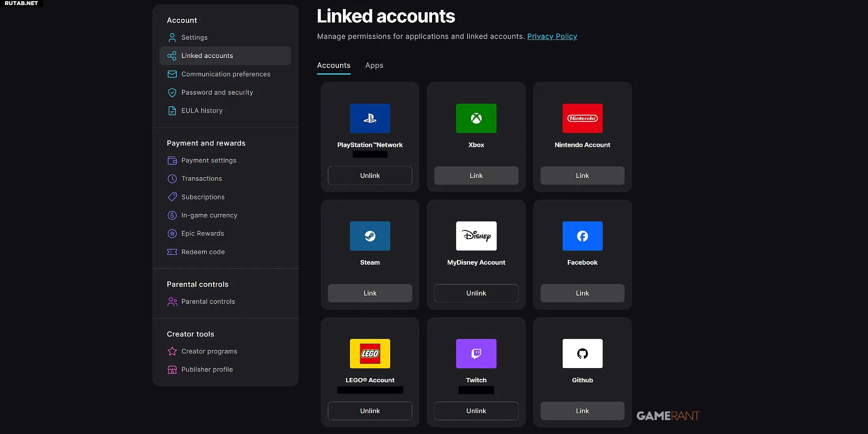Click the Disney logo tile

(x=476, y=236)
